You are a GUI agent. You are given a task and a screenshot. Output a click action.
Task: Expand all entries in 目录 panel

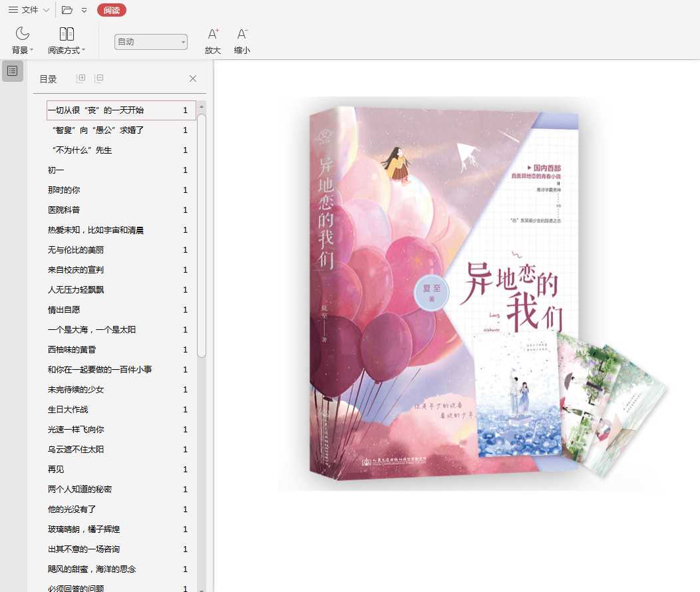click(x=81, y=78)
